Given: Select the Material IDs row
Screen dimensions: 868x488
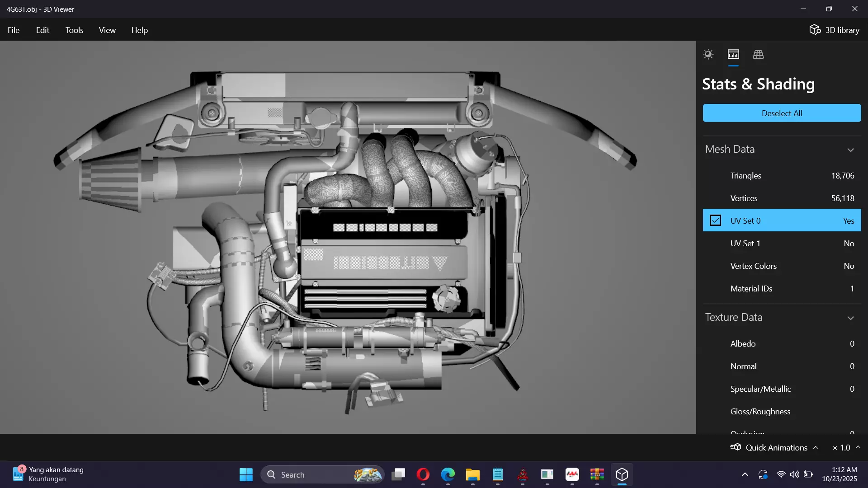Looking at the screenshot, I should pyautogui.click(x=782, y=288).
